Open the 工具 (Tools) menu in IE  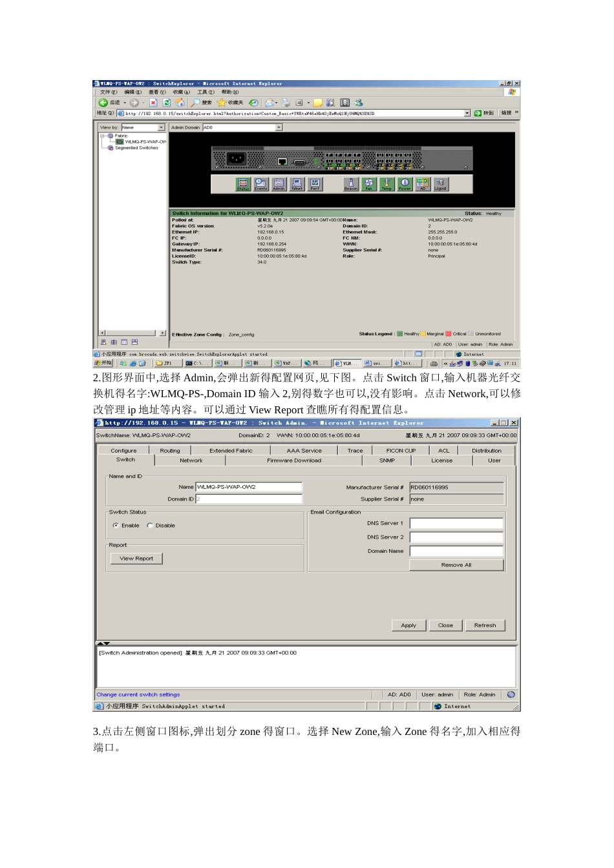tap(206, 92)
